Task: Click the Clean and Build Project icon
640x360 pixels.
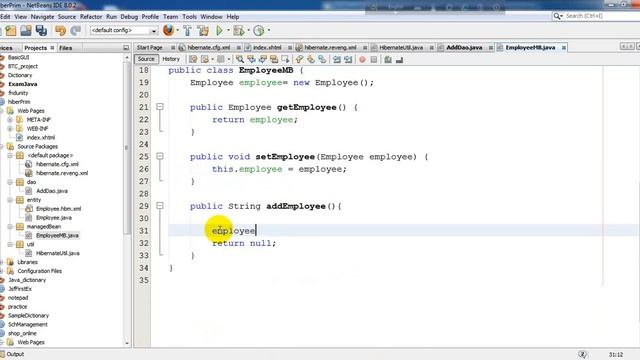Action: coord(203,31)
